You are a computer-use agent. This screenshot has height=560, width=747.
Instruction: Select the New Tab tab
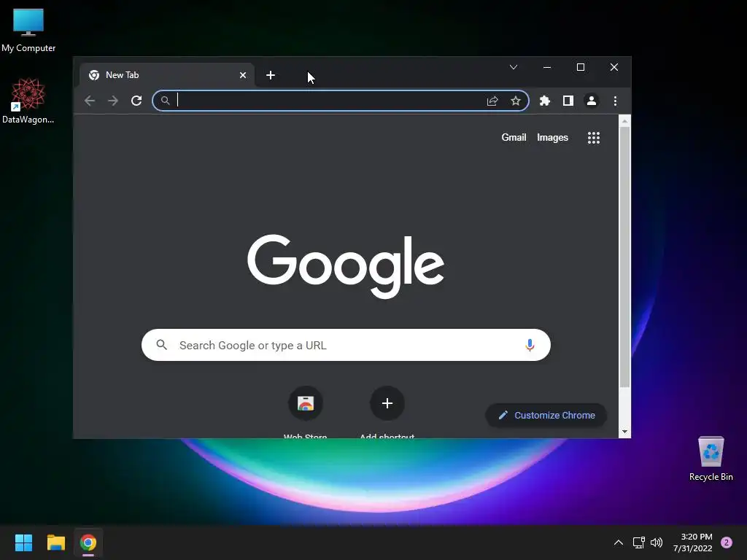click(x=167, y=75)
